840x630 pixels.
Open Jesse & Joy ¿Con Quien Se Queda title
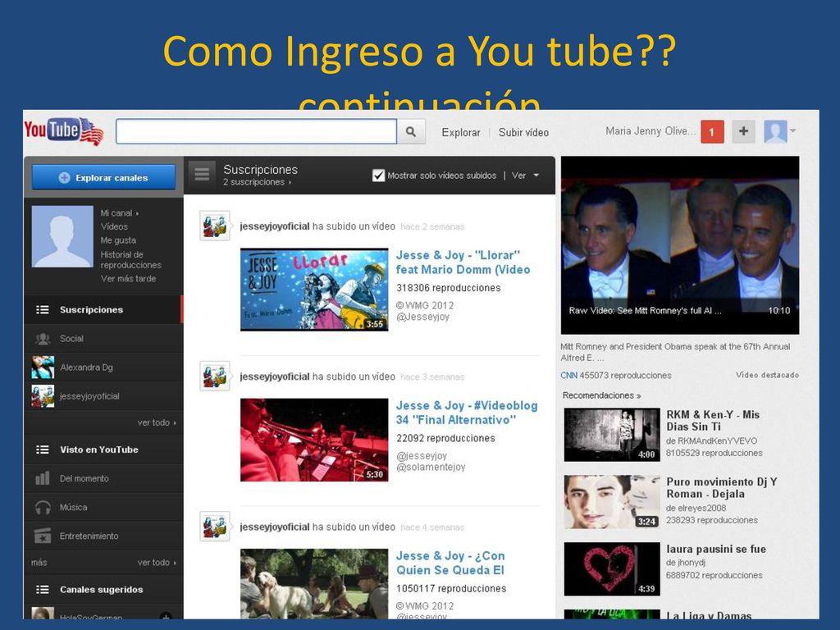tap(450, 563)
